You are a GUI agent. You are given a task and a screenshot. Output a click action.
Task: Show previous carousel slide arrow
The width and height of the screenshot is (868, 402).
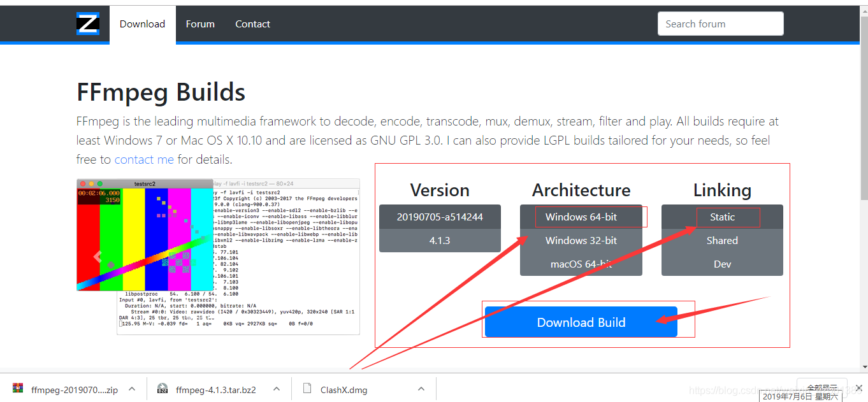point(98,256)
